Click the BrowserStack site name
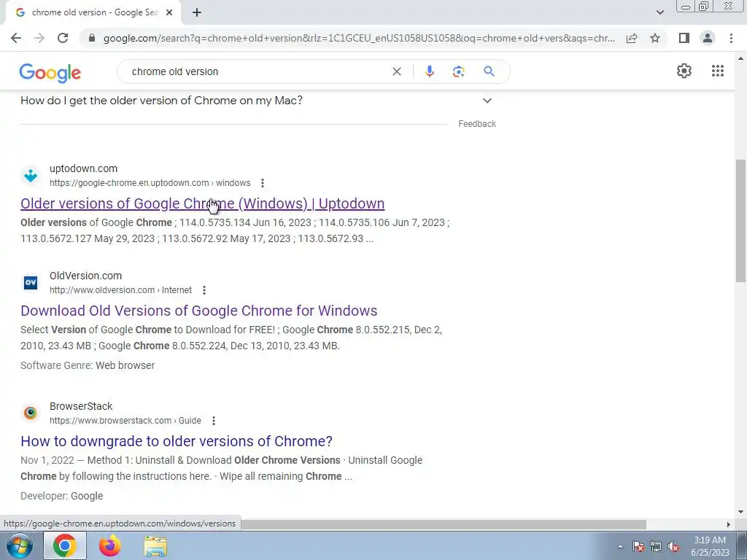 click(x=81, y=406)
